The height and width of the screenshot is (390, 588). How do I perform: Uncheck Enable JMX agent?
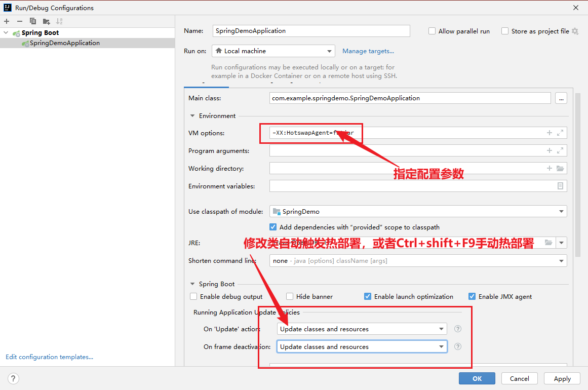(472, 296)
